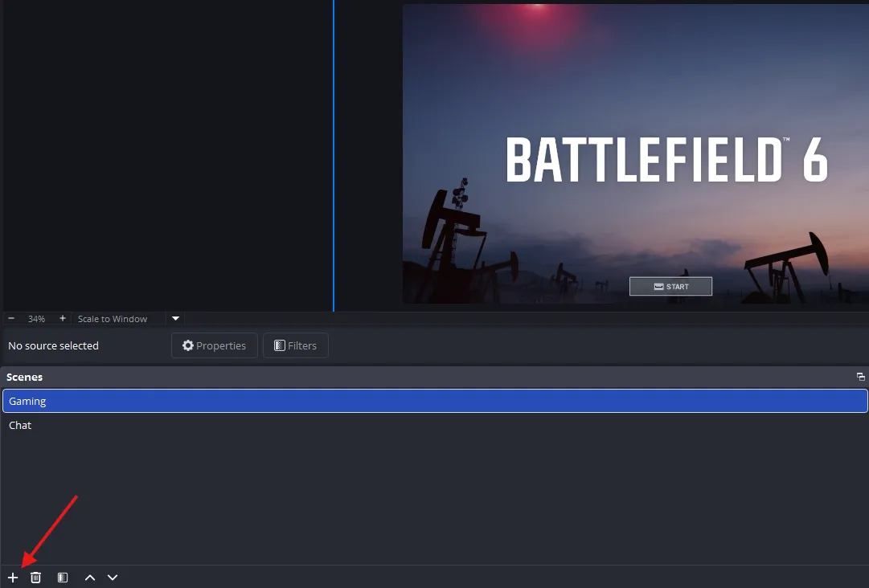The height and width of the screenshot is (588, 869).
Task: Click the START prompt in the preview
Action: [670, 286]
